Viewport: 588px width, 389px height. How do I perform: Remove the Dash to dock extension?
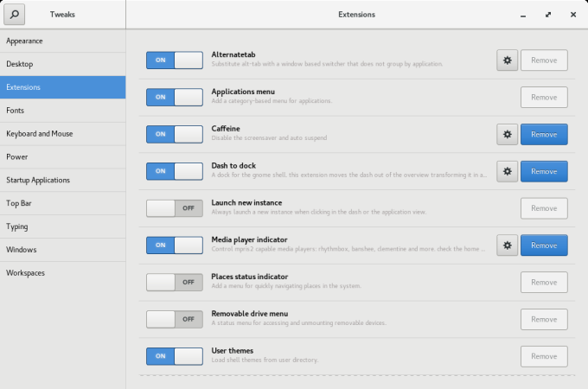(x=544, y=171)
